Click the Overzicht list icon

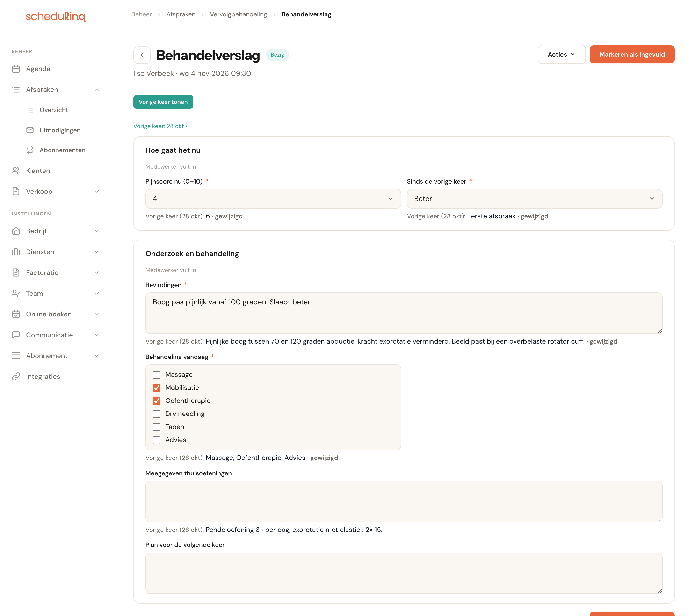coord(30,110)
